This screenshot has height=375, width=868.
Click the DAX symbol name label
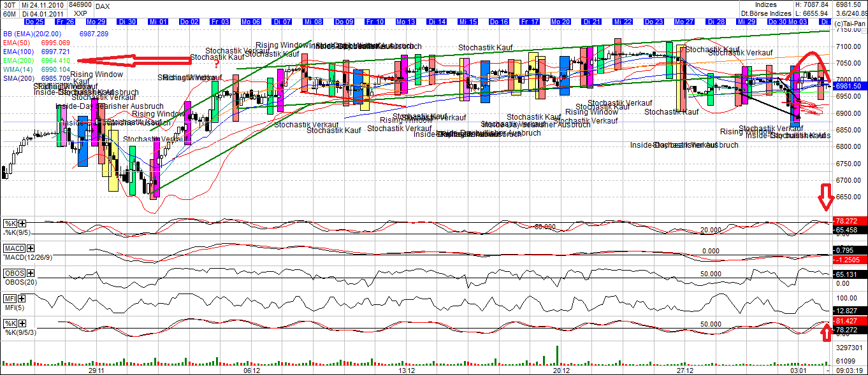coord(102,6)
